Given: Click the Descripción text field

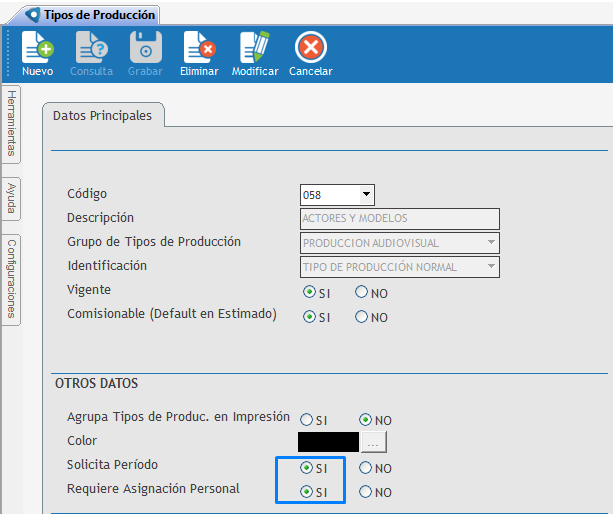Looking at the screenshot, I should pyautogui.click(x=399, y=219).
